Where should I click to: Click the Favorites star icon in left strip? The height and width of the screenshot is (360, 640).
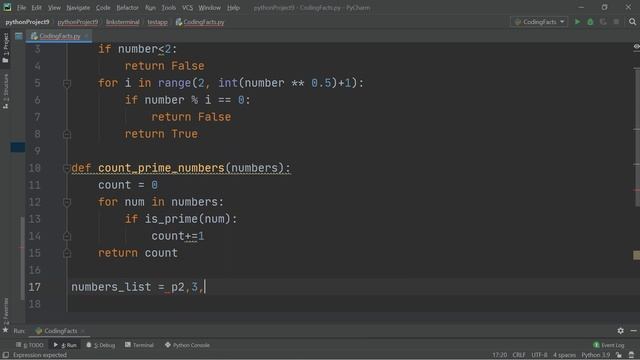tap(5, 330)
